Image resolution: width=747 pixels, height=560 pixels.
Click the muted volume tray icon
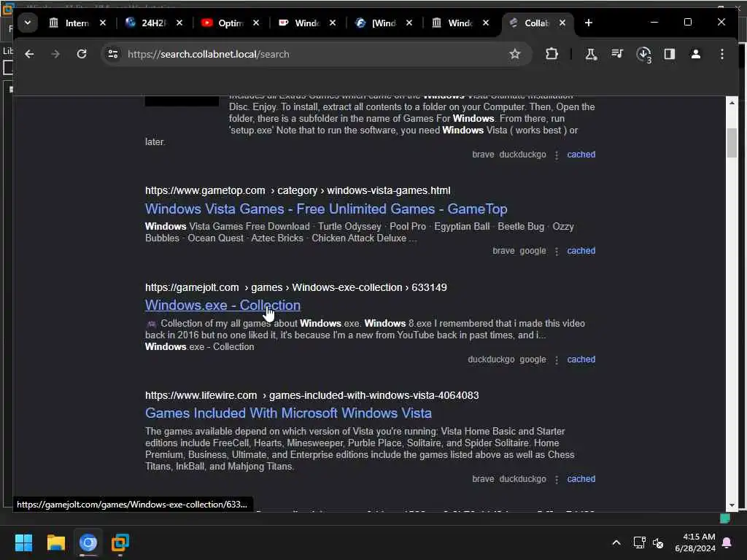[x=658, y=542]
